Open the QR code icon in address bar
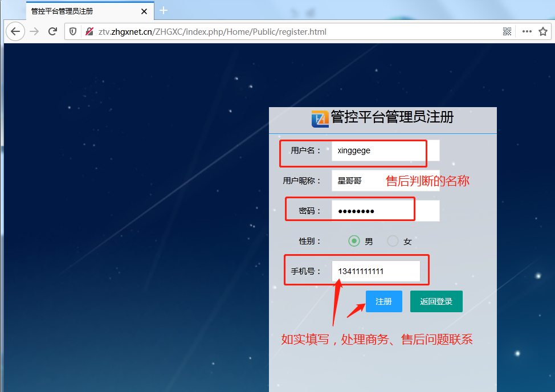555x392 pixels. pyautogui.click(x=507, y=31)
